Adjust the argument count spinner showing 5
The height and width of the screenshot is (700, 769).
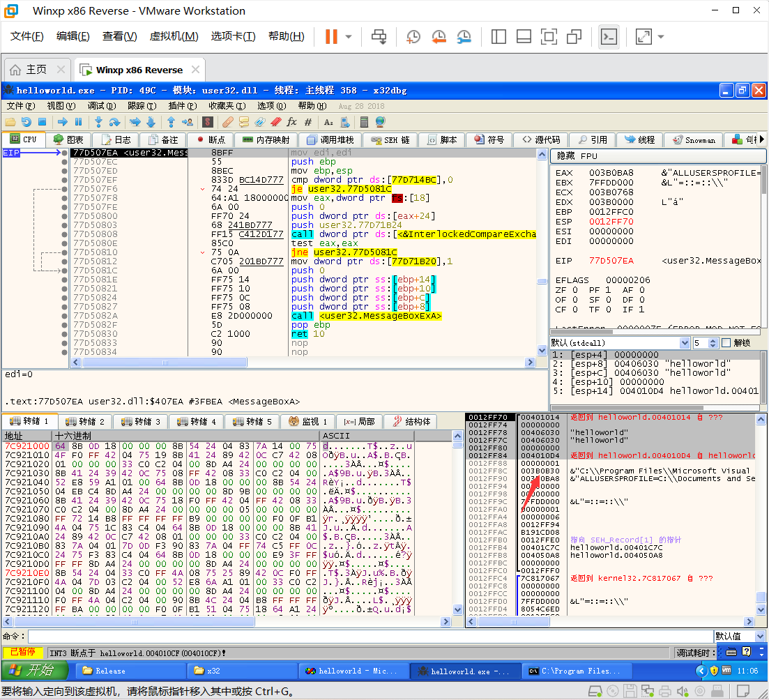[713, 343]
